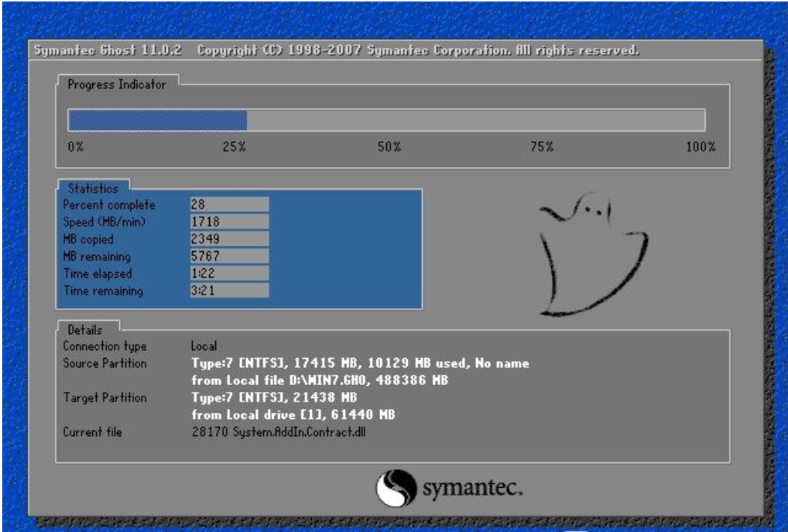Click the Ghost mascot drawing
This screenshot has width=788, height=532.
[x=593, y=254]
